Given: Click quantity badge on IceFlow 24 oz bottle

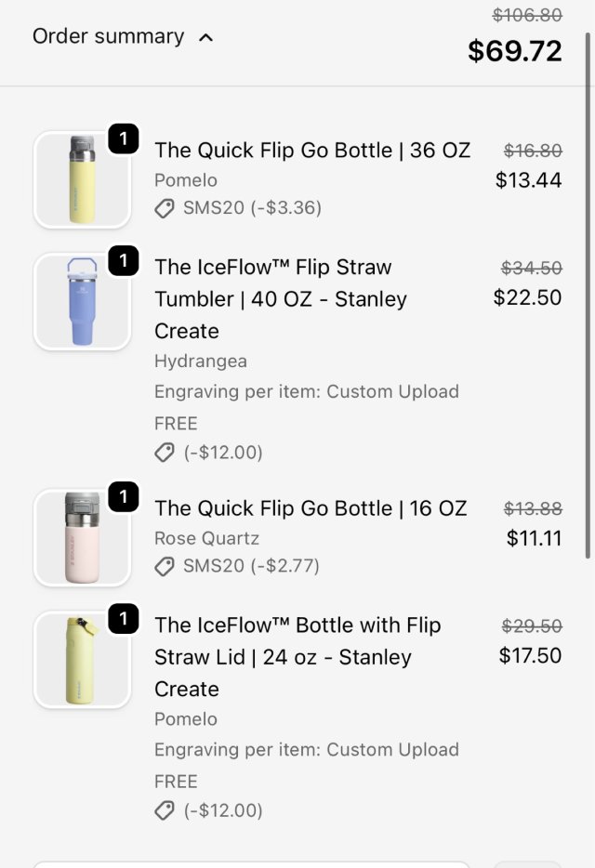Looking at the screenshot, I should (x=124, y=618).
